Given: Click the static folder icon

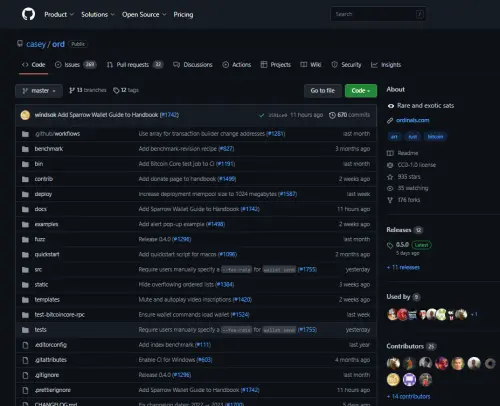Looking at the screenshot, I should pos(25,285).
